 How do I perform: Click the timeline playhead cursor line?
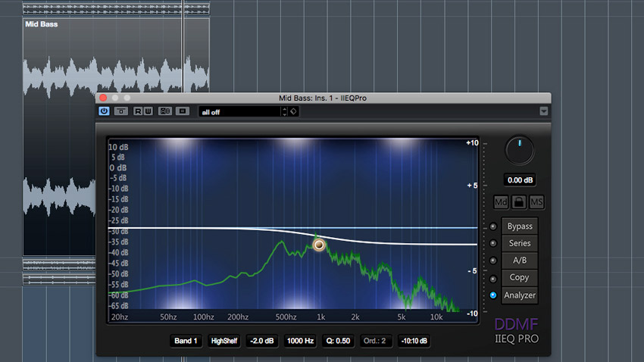[183, 45]
